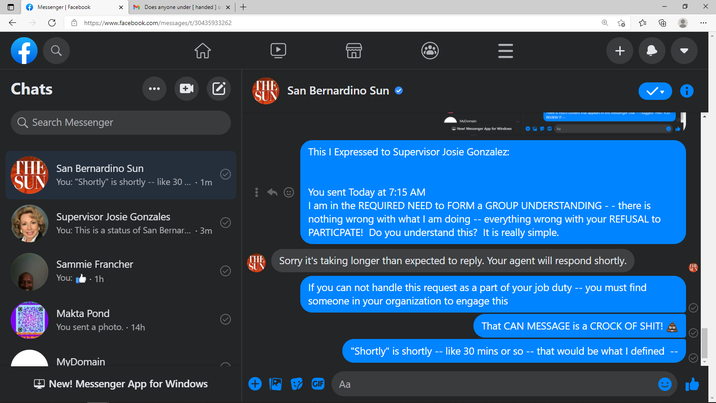This screenshot has height=403, width=716.
Task: Send a thumbs-up like
Action: (x=692, y=384)
